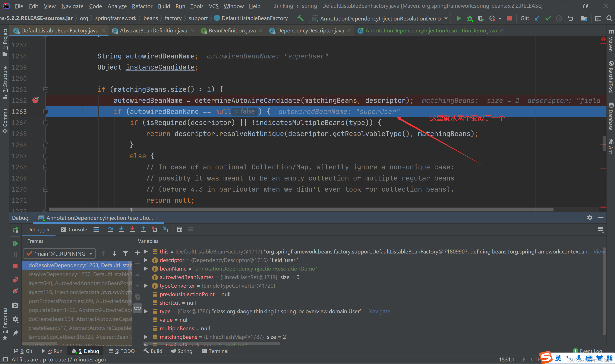The height and width of the screenshot is (364, 615).
Task: Click the Step Into icon
Action: pos(121,229)
